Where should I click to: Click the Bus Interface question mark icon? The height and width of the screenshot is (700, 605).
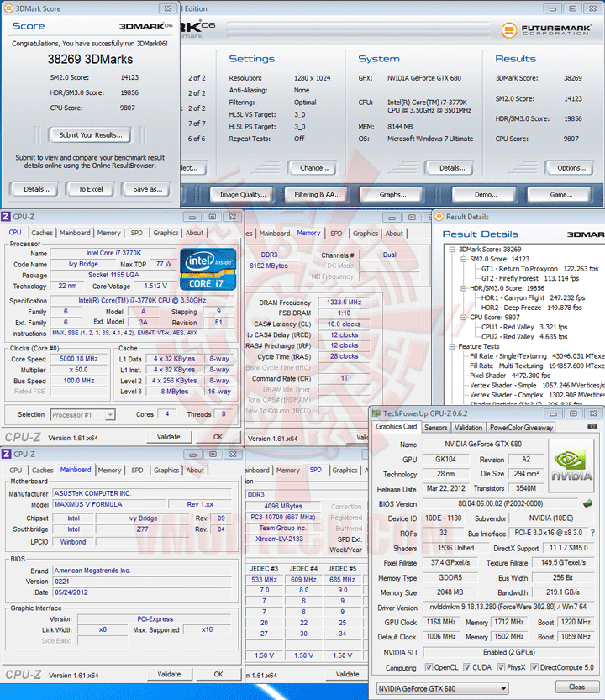pos(592,533)
